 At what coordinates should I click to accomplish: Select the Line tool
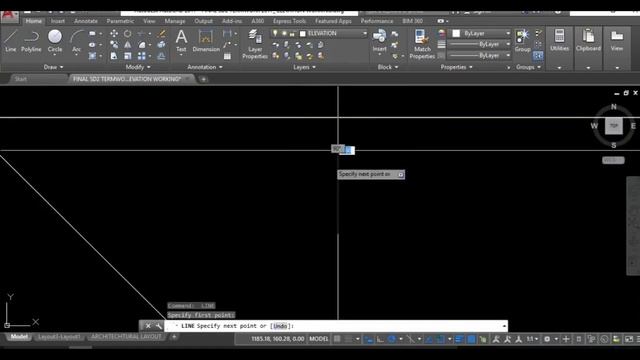(11, 41)
